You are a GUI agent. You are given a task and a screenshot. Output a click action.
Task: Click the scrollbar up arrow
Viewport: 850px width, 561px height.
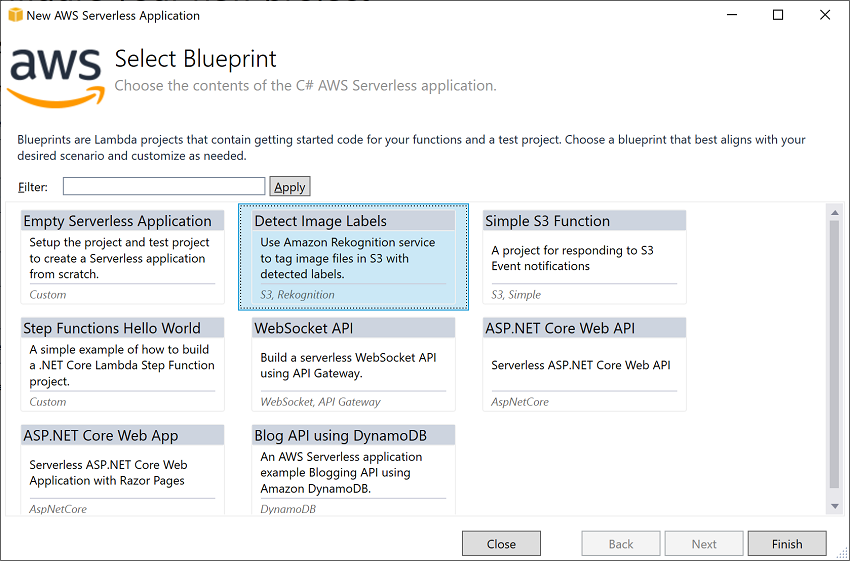point(835,212)
